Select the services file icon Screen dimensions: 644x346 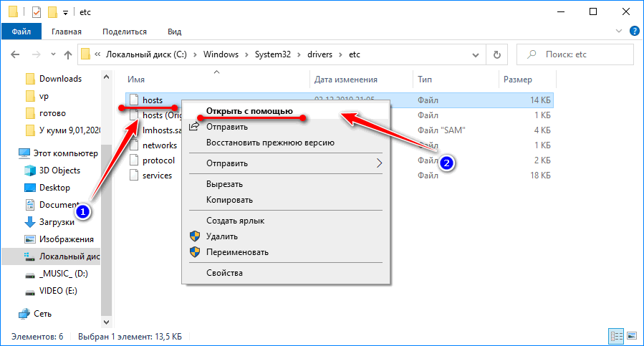click(133, 176)
